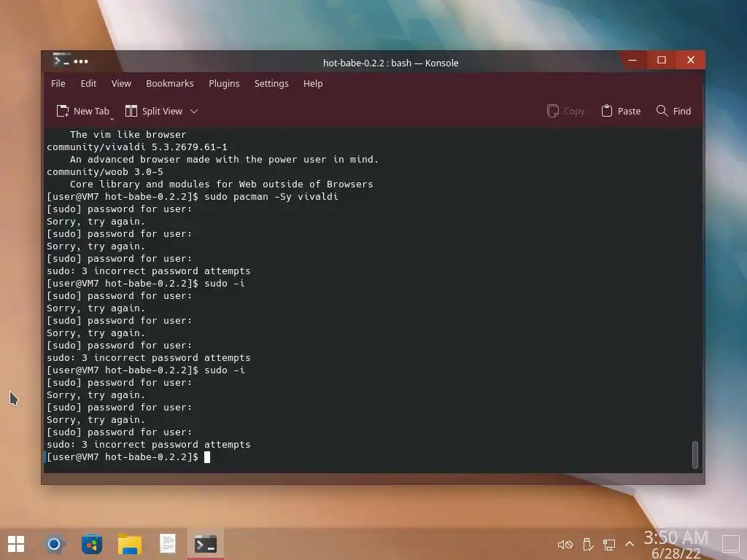Viewport: 747px width, 560px height.
Task: Launch the blue circular browser icon in taskbar
Action: (54, 544)
